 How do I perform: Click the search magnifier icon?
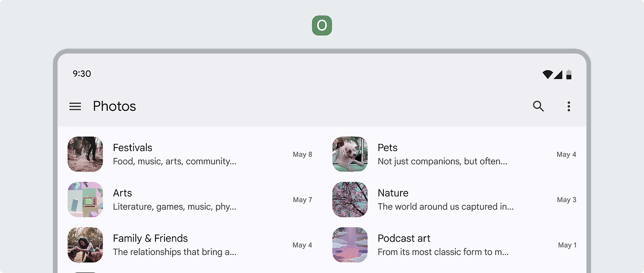(x=538, y=106)
